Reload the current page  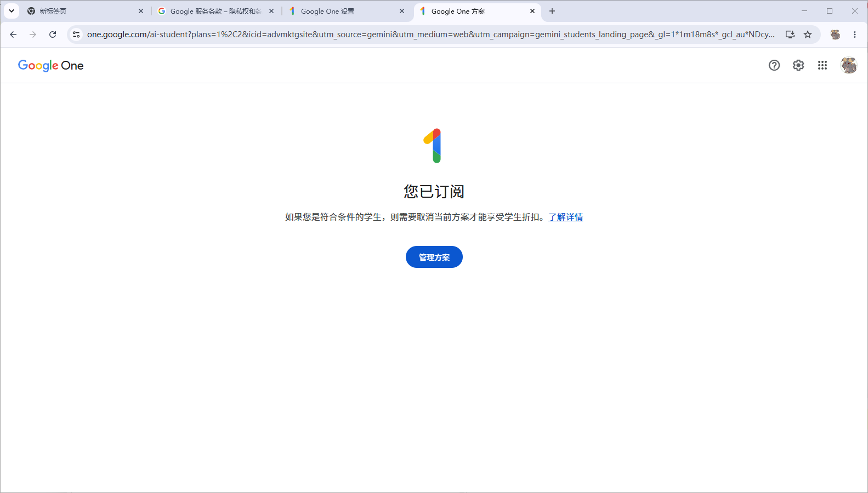(x=53, y=35)
